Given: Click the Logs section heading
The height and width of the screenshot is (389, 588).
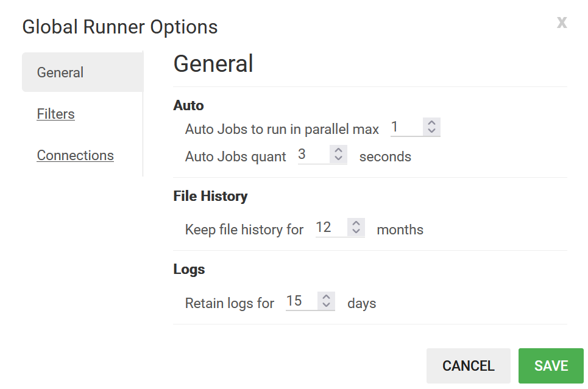Looking at the screenshot, I should pos(189,269).
